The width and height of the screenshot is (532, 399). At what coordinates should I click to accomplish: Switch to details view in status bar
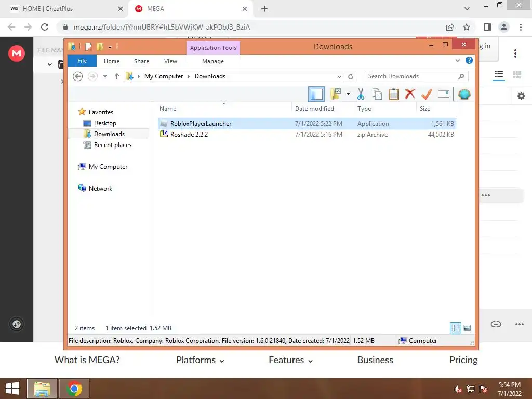455,328
